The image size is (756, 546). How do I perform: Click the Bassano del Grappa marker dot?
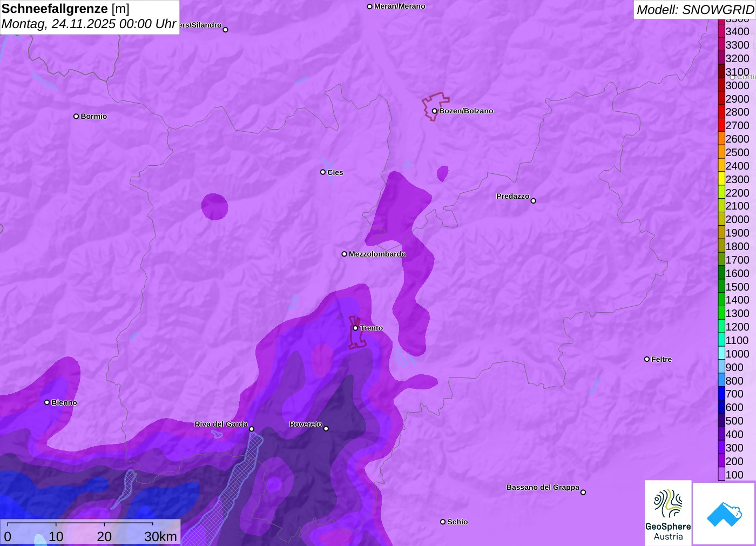click(583, 492)
